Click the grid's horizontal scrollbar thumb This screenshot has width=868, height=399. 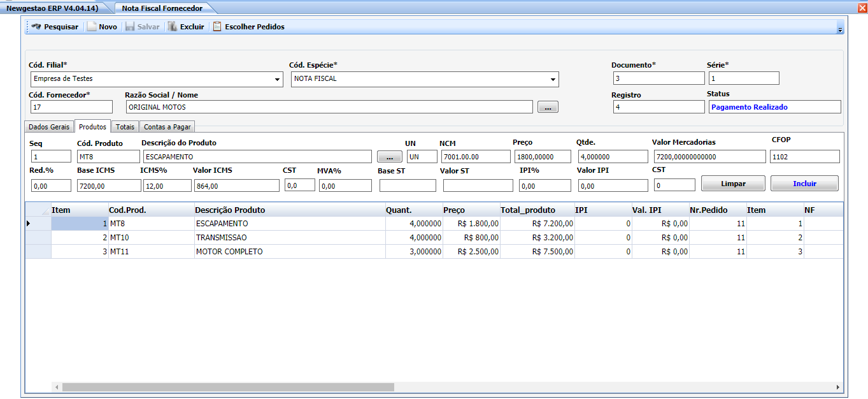[x=228, y=387]
